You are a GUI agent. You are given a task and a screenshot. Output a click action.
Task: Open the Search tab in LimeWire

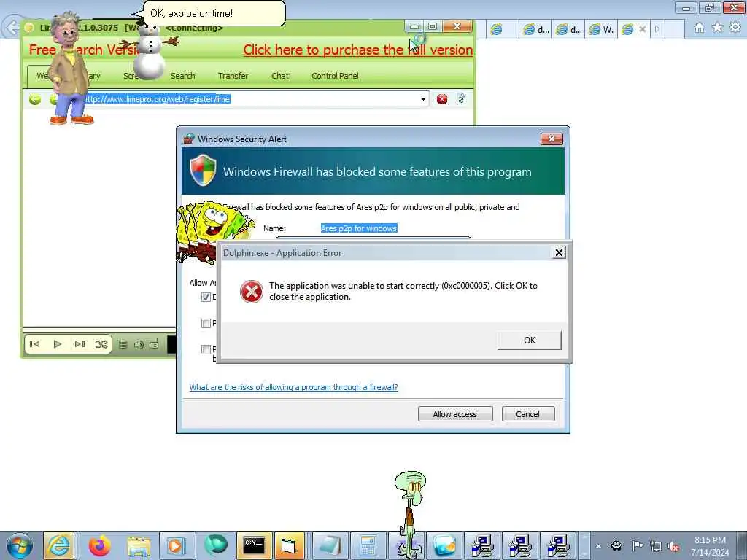point(183,76)
